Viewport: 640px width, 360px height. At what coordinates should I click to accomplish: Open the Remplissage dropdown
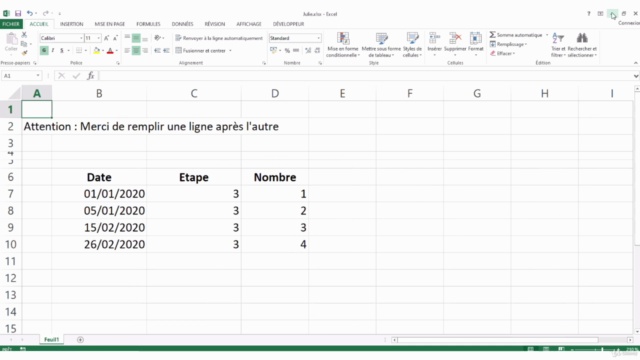click(509, 44)
